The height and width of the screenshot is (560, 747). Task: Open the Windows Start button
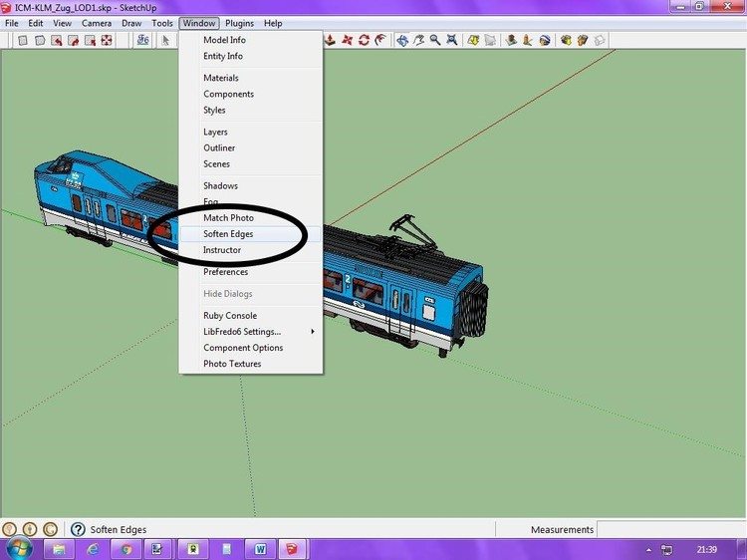(20, 549)
